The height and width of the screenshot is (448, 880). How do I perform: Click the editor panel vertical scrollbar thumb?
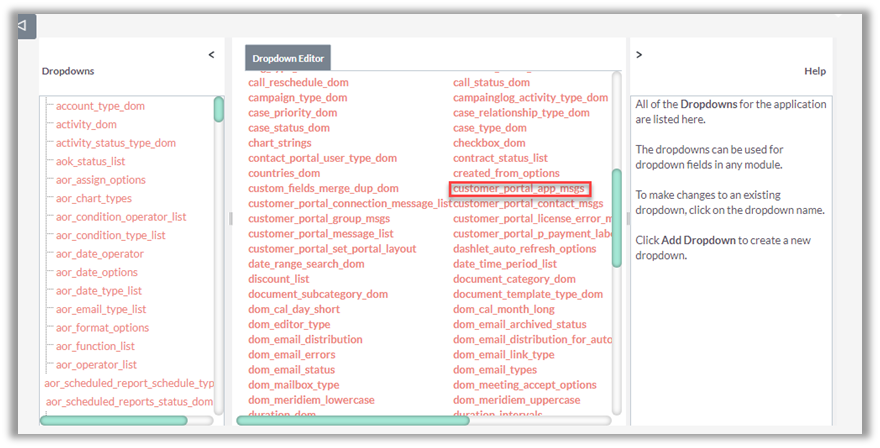pyautogui.click(x=617, y=215)
